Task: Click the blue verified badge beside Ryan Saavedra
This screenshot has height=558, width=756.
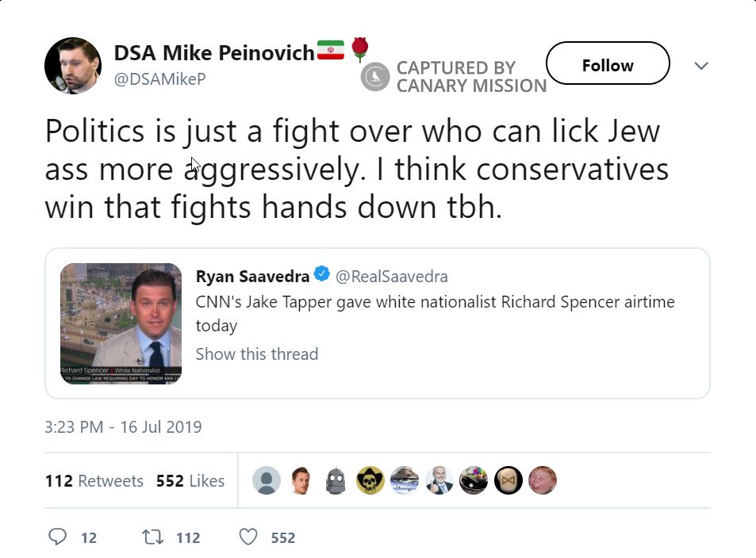Action: pos(321,275)
